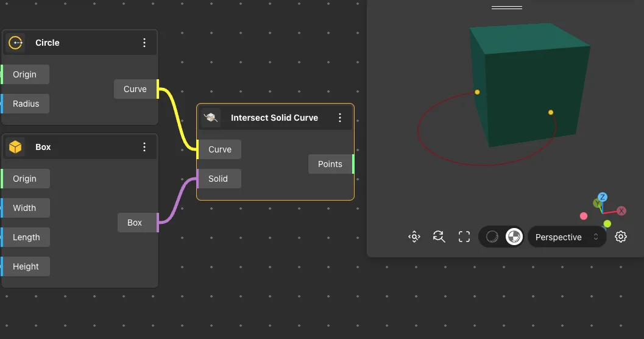The image size is (644, 339).
Task: Open the Box node options menu
Action: (144, 147)
